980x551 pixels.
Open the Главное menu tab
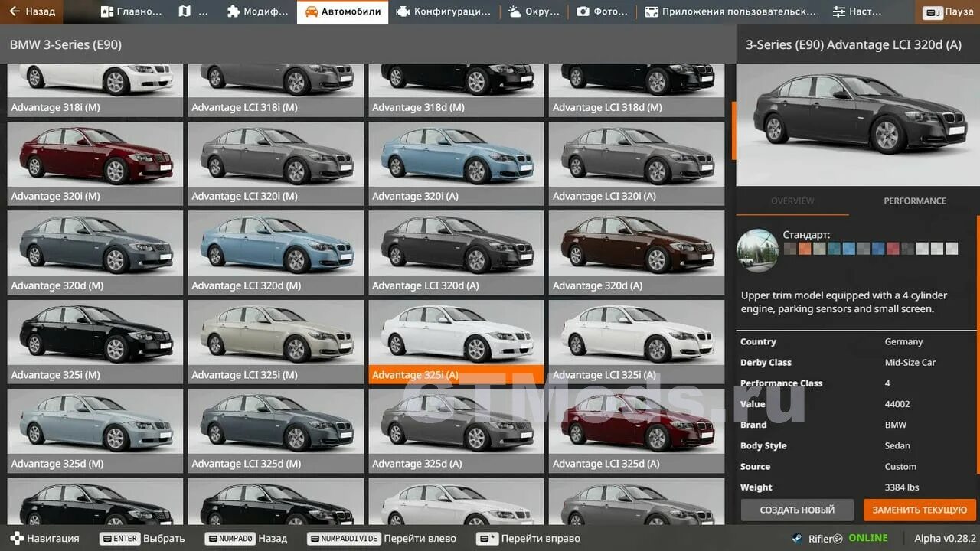point(132,11)
